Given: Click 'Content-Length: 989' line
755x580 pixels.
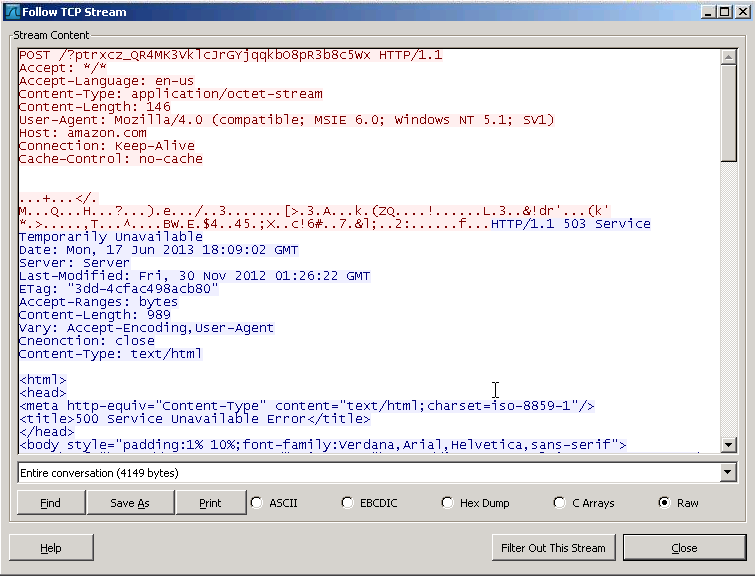Looking at the screenshot, I should click(95, 315).
